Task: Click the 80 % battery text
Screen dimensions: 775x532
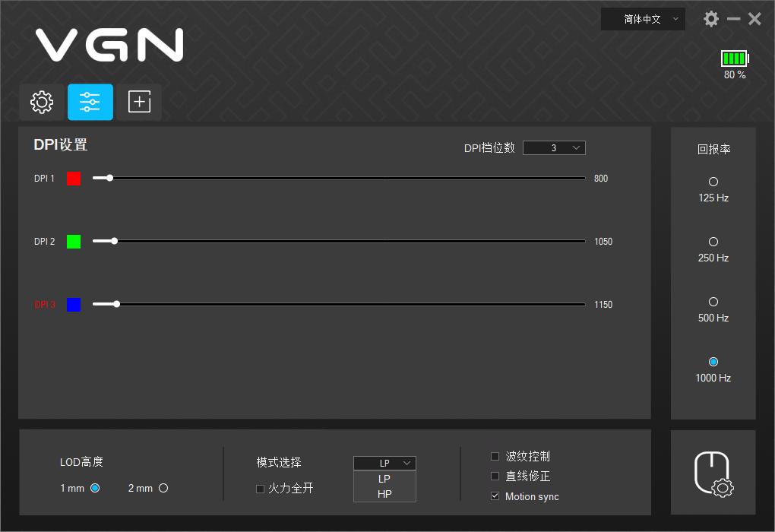Action: pyautogui.click(x=735, y=74)
